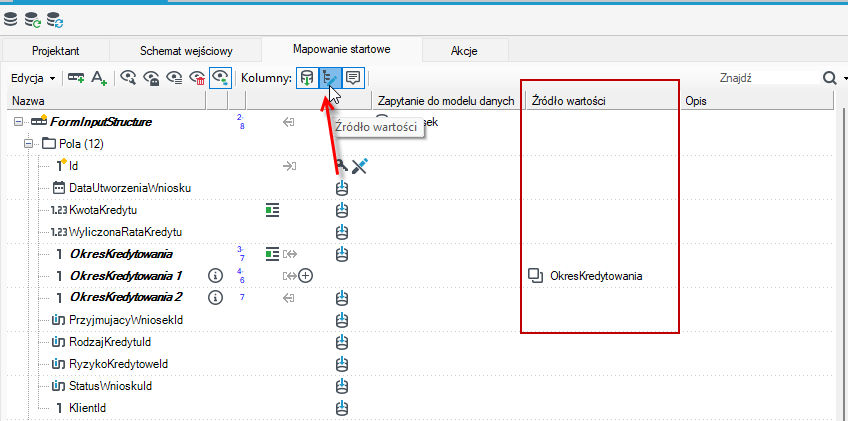Click the 4-6 reference number on OkresKredytowania 1
The height and width of the screenshot is (421, 848).
[241, 276]
